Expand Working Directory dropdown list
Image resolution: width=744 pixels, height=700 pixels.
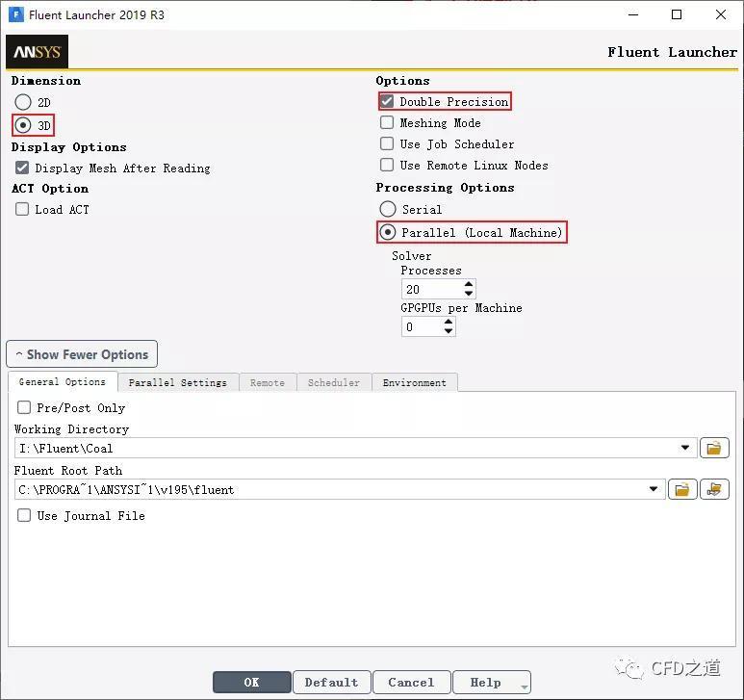(x=684, y=448)
